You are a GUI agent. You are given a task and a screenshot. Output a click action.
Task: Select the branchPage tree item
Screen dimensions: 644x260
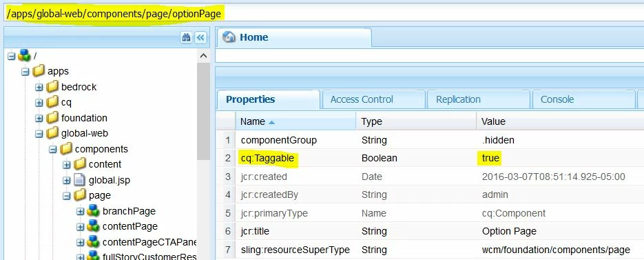[x=129, y=212]
